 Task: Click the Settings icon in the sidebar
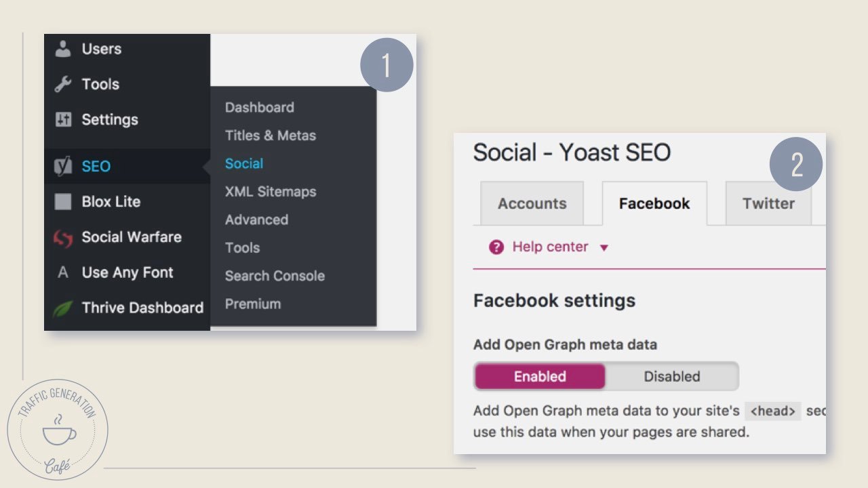(64, 119)
